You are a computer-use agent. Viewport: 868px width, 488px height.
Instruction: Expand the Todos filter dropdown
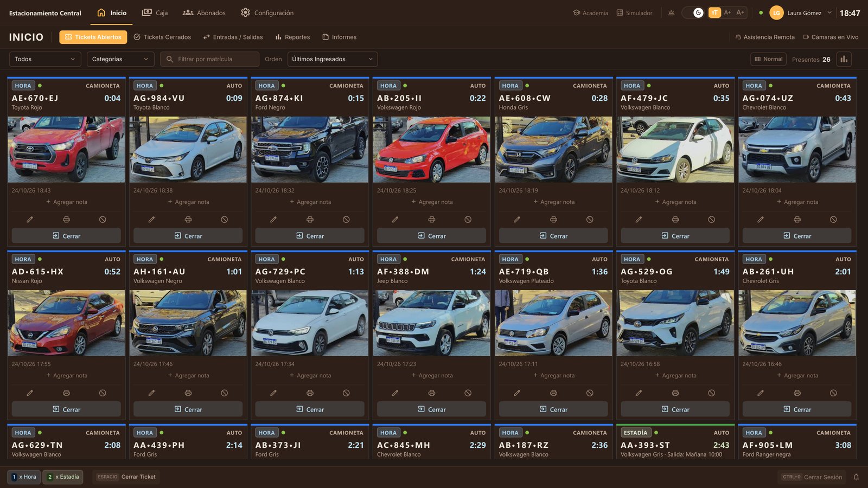[45, 59]
